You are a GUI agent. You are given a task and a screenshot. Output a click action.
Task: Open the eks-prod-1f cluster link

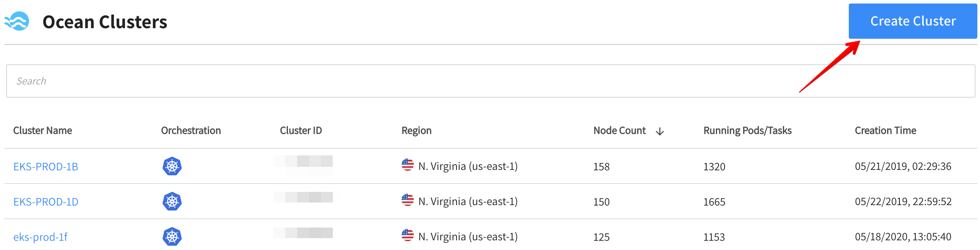point(41,237)
